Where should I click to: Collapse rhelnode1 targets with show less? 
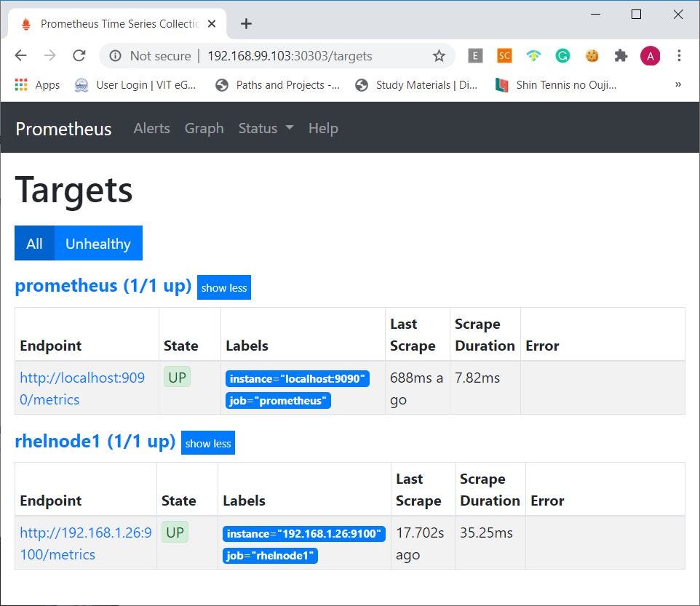(208, 442)
